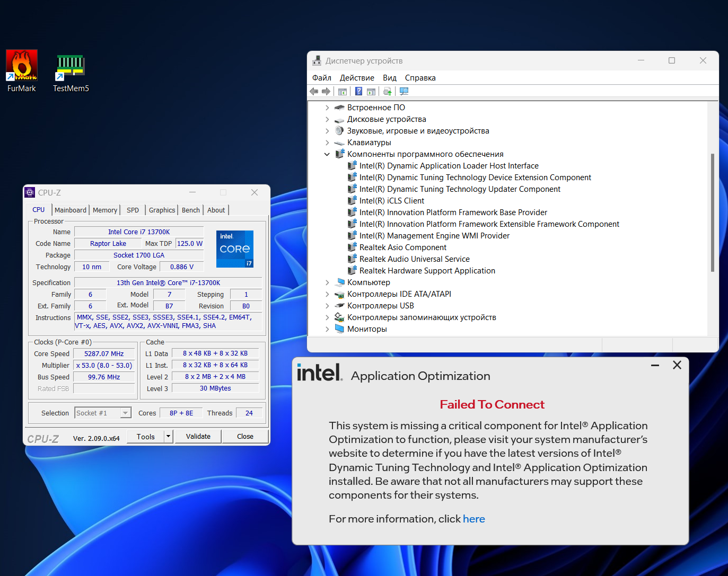
Task: Click the Close button in CPU-Z
Action: [x=245, y=436]
